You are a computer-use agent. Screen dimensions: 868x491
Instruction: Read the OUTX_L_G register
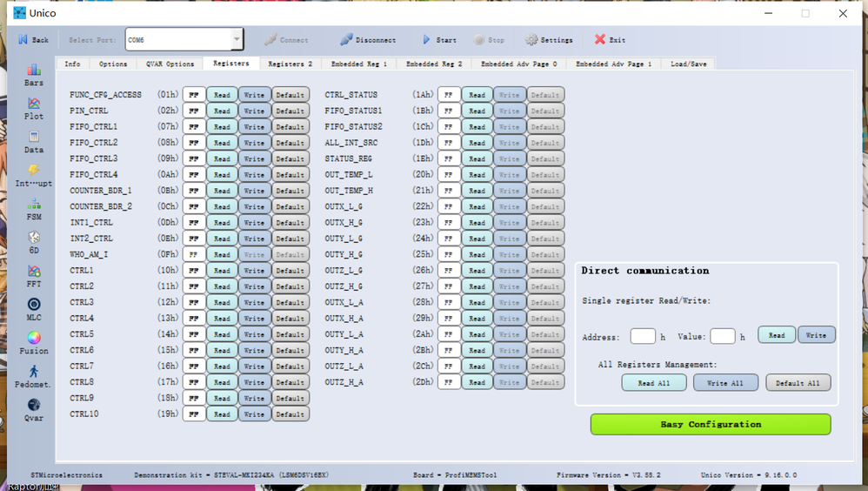(x=477, y=206)
